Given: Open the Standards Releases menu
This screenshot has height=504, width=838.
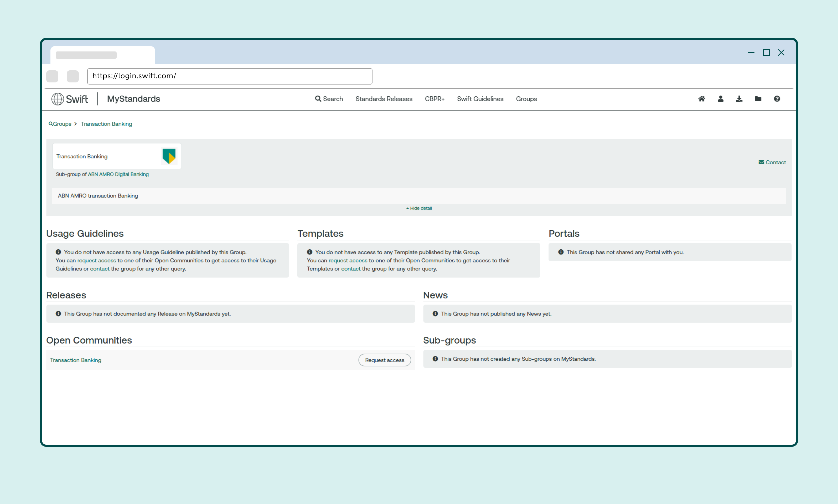Looking at the screenshot, I should click(384, 99).
